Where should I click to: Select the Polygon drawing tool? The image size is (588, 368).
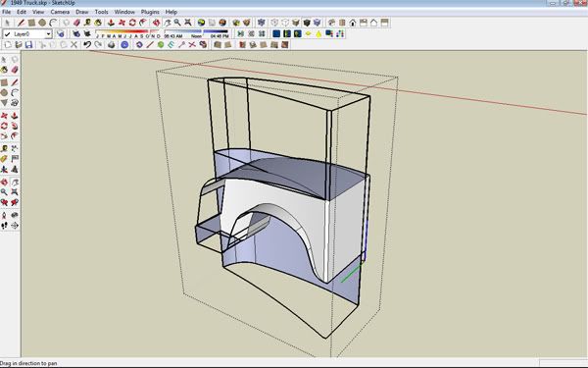4,102
